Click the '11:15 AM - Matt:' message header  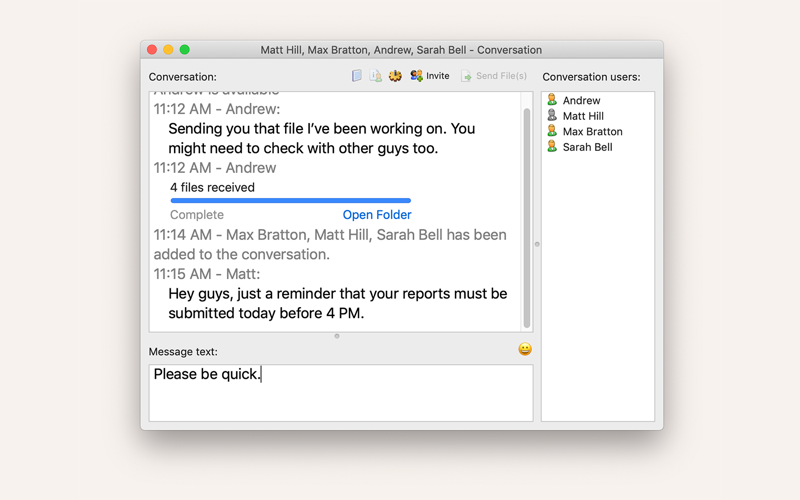click(207, 274)
